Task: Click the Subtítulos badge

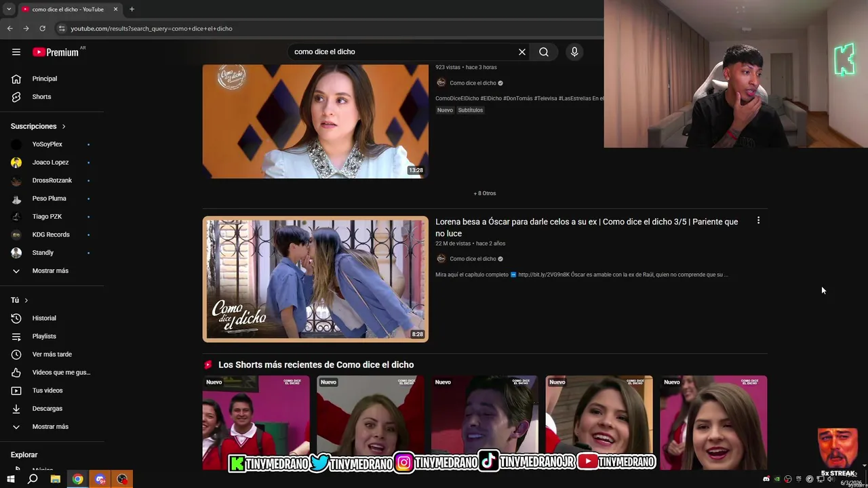Action: coord(470,110)
